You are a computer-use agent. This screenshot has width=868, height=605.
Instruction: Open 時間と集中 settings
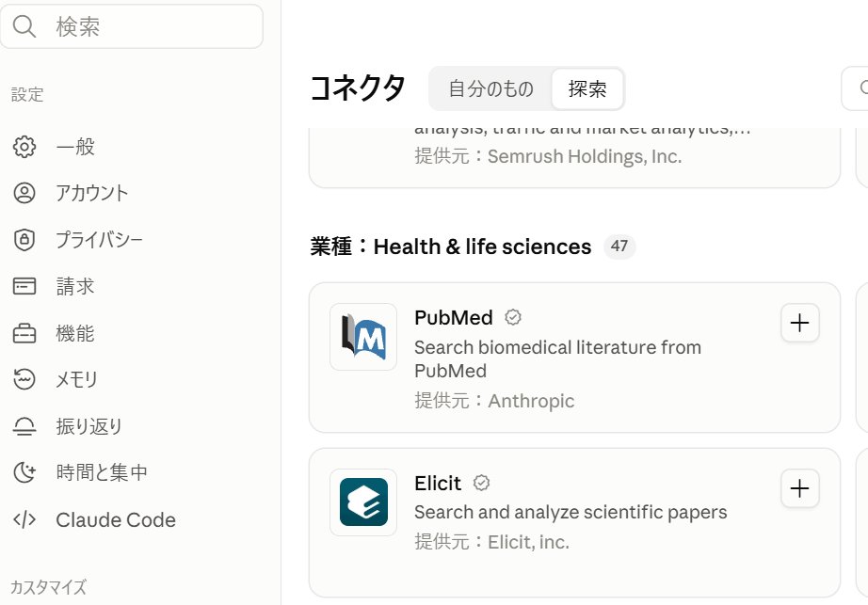(102, 472)
